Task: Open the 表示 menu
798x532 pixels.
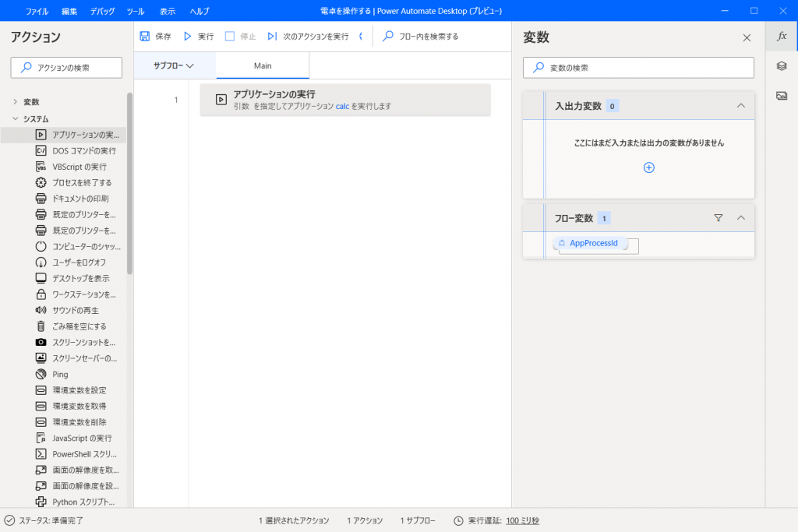Action: click(x=167, y=11)
